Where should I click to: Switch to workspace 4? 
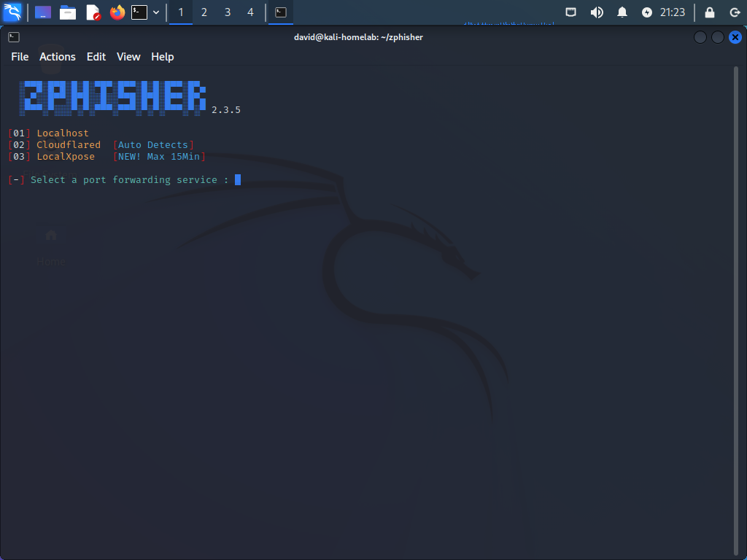[251, 12]
